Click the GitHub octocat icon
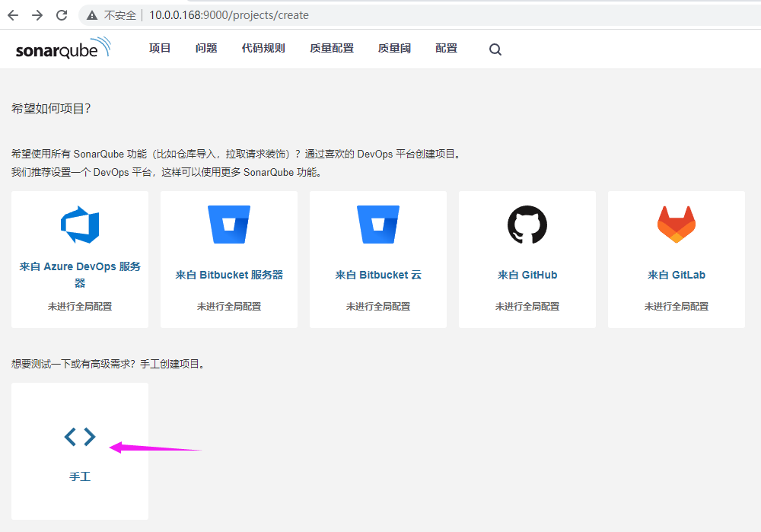The width and height of the screenshot is (761, 532). click(x=527, y=225)
